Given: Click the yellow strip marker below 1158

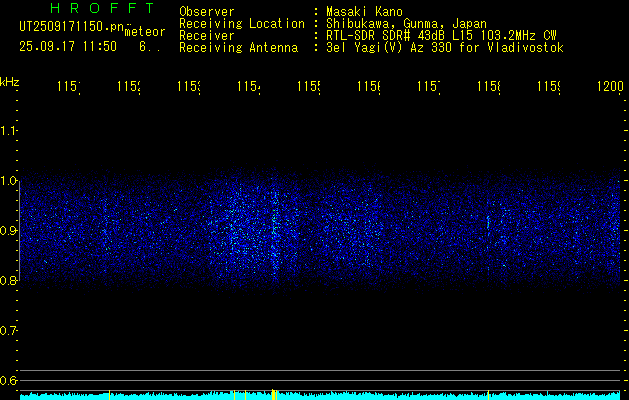Looking at the screenshot, I should (488, 395).
